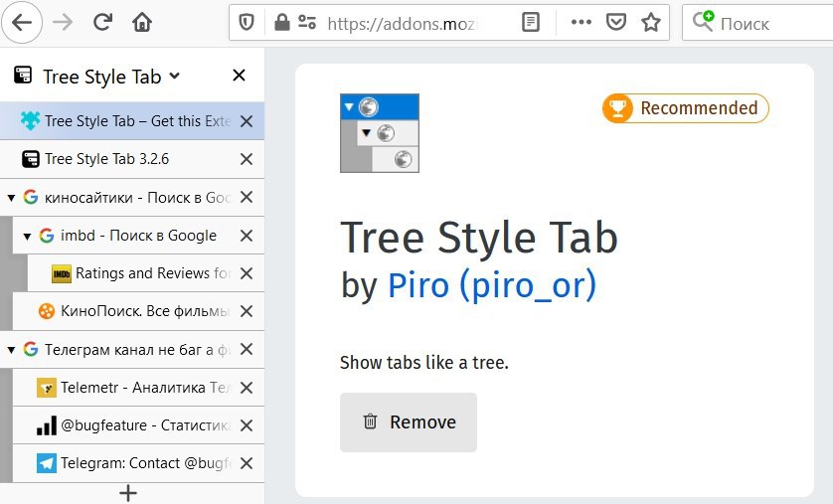Close the КиноПоиск tab
Viewport: 833px width, 504px height.
246,311
